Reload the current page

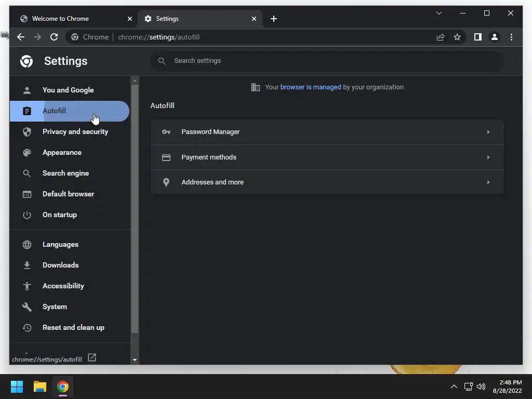click(54, 37)
